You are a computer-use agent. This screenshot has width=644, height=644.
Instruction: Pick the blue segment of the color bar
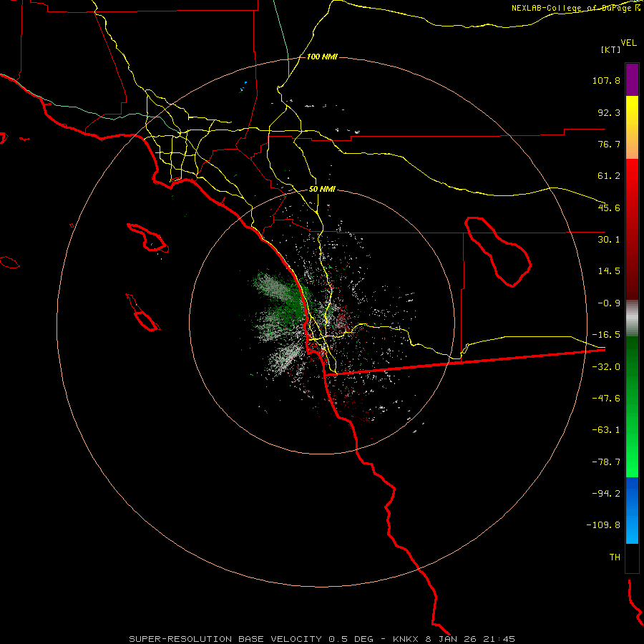tap(632, 510)
